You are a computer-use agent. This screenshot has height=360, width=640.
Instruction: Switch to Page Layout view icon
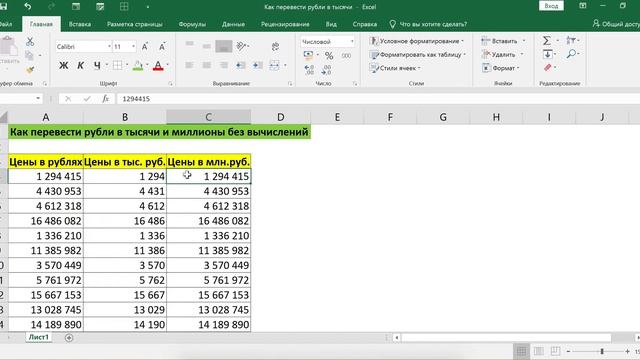click(539, 351)
